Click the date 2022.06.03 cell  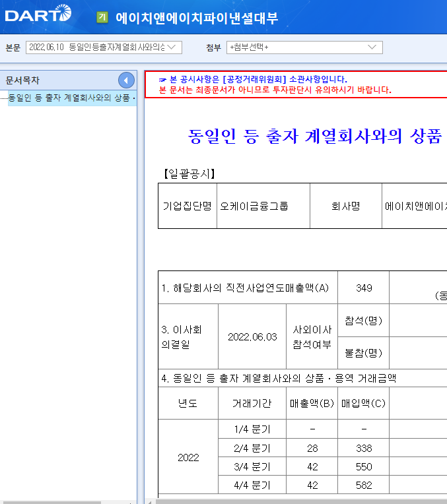tap(252, 336)
